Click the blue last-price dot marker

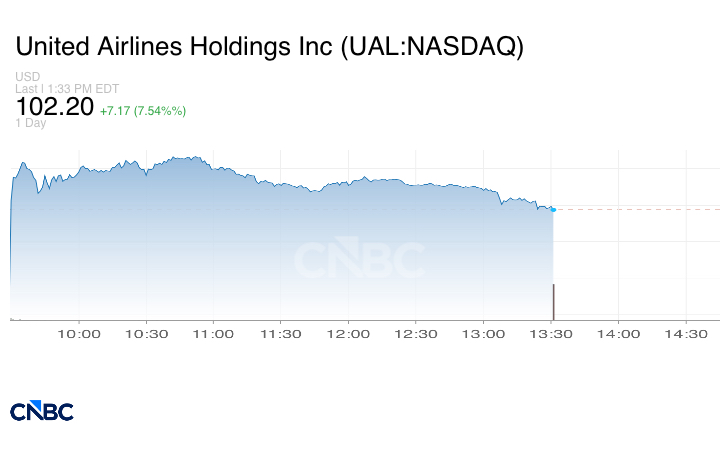click(x=554, y=209)
